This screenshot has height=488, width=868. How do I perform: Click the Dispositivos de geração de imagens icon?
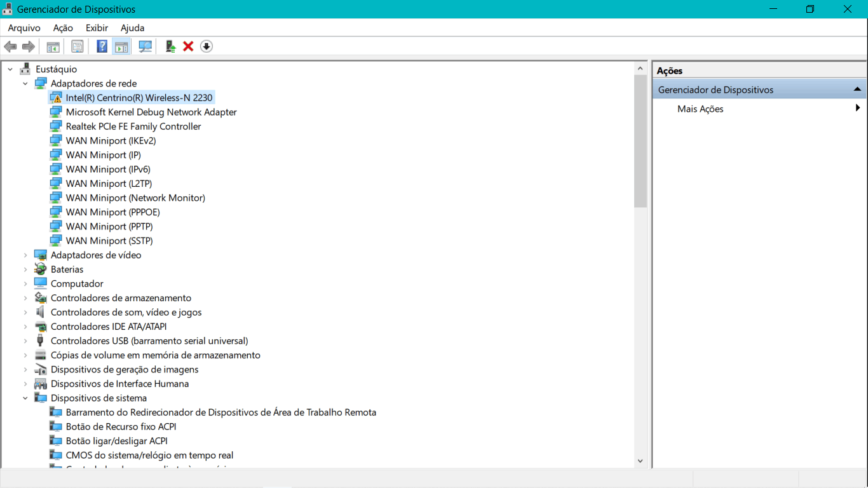tap(41, 369)
